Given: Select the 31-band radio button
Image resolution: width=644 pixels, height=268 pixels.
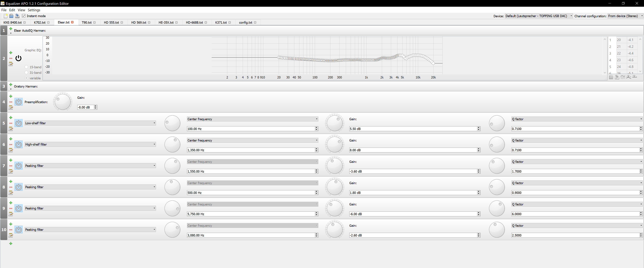Looking at the screenshot, I should click(26, 72).
